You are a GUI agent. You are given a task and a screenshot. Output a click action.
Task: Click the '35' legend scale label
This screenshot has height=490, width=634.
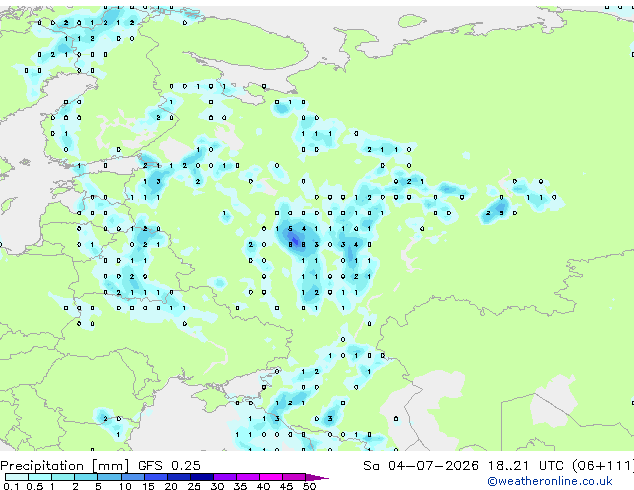(x=240, y=486)
